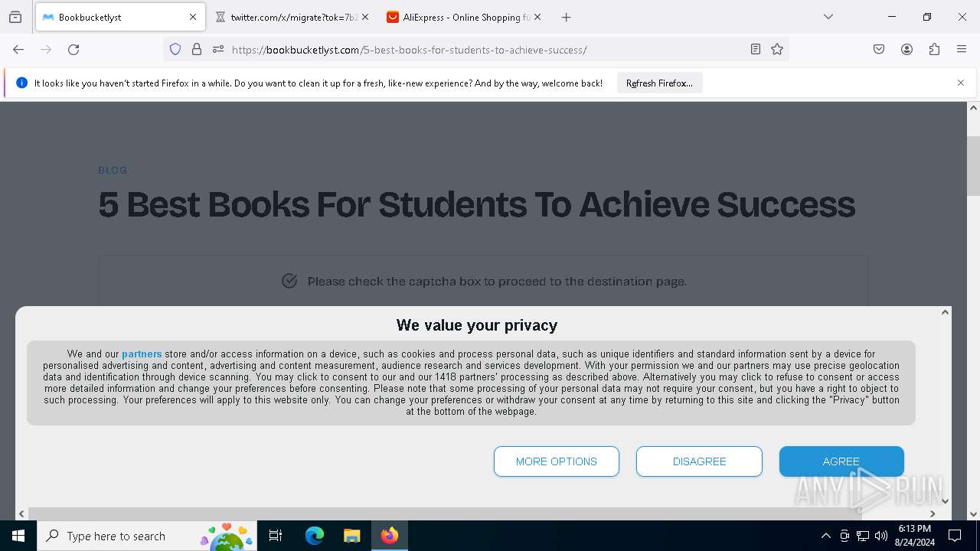Open network status tray icon
The width and height of the screenshot is (980, 551).
coord(863,536)
